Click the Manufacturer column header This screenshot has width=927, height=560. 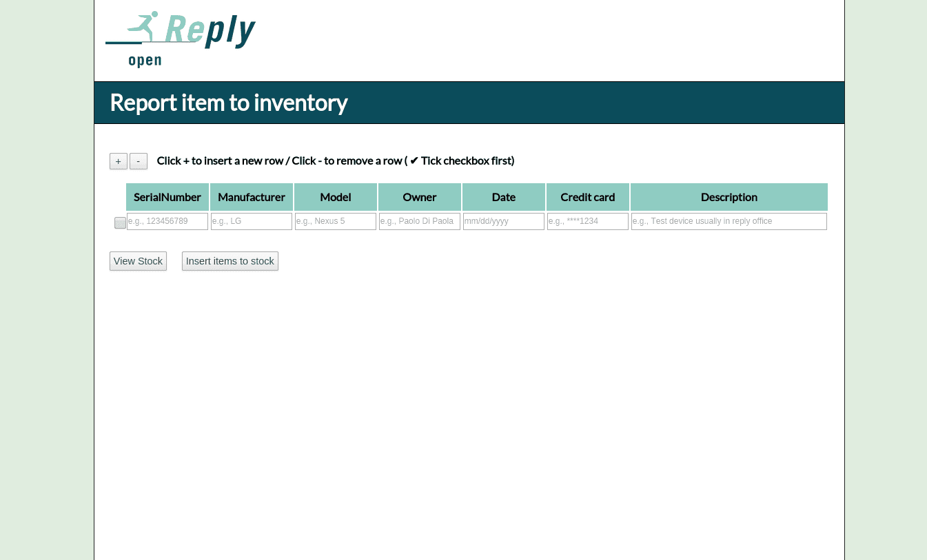coord(252,197)
